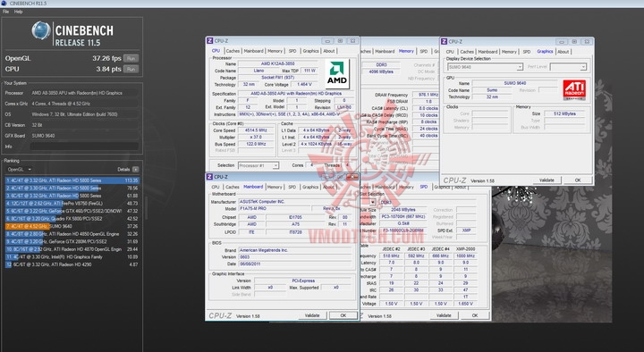The width and height of the screenshot is (644, 352).
Task: Click Validate in mainboard CPU-Z window
Action: [312, 315]
